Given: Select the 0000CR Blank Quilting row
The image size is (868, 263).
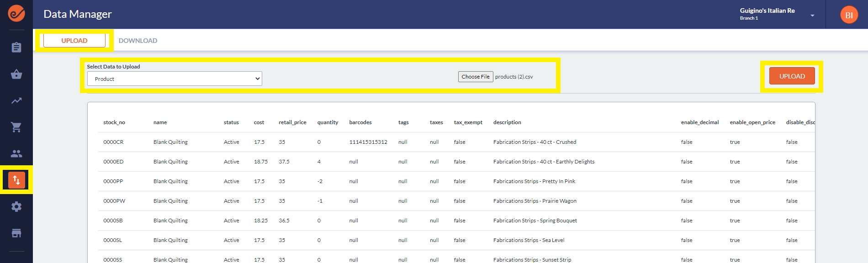Looking at the screenshot, I should (x=170, y=142).
